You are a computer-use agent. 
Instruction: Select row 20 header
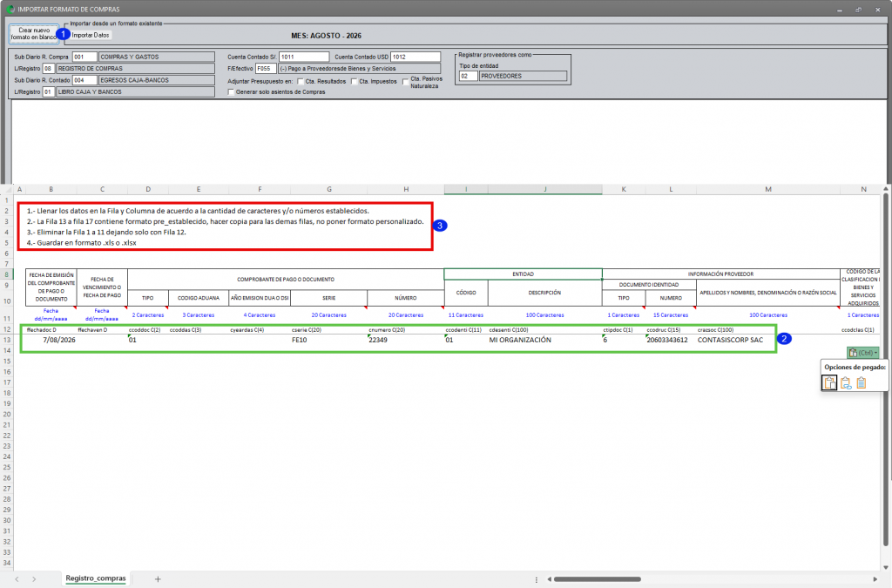coord(7,414)
